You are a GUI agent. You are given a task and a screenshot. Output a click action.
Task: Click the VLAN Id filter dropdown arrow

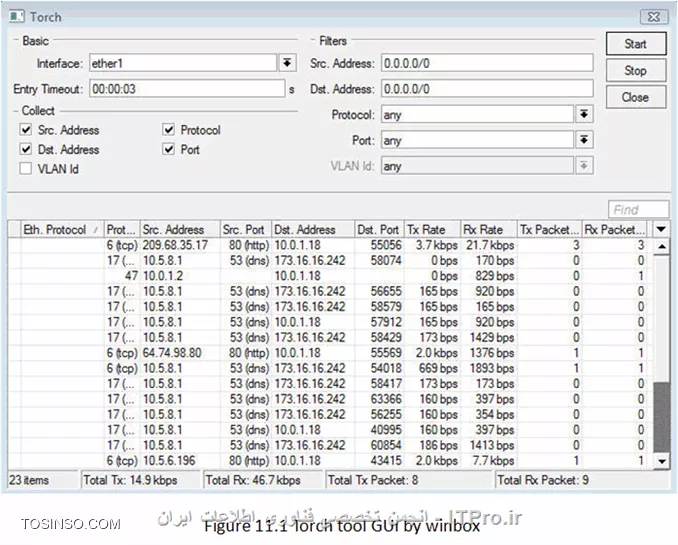click(584, 166)
